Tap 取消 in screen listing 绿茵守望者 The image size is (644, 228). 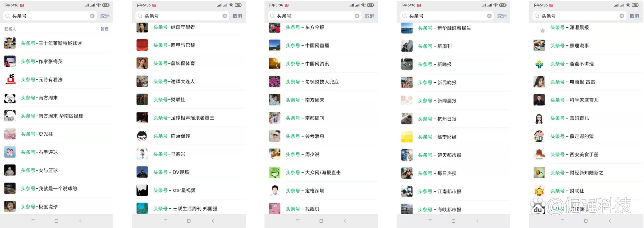(x=237, y=16)
